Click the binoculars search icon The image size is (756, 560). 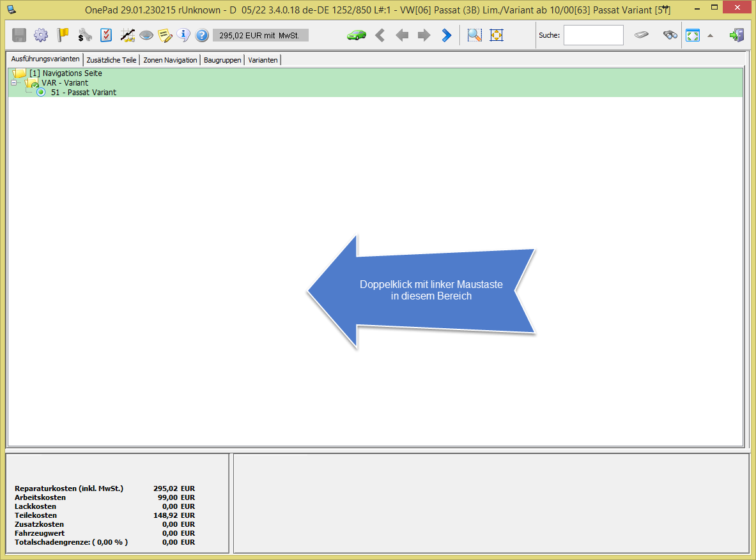(670, 34)
